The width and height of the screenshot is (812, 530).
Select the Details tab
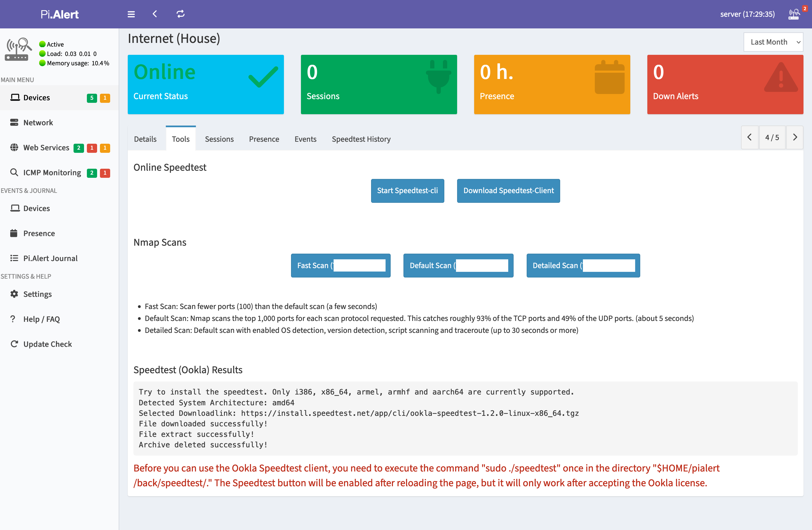pyautogui.click(x=145, y=139)
